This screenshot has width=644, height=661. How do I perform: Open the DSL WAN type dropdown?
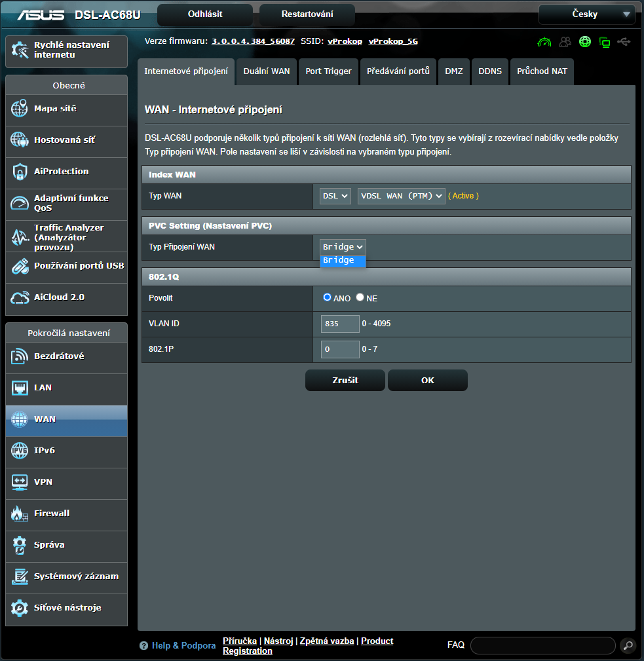coord(335,196)
